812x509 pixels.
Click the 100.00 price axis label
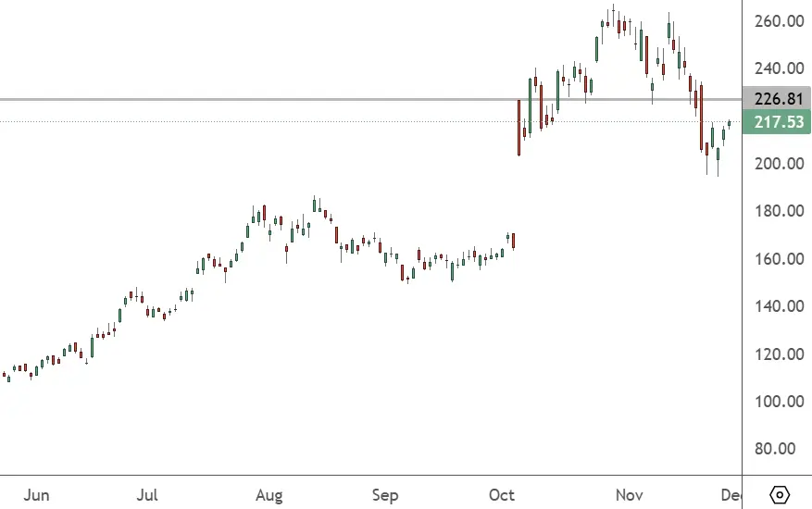[777, 402]
